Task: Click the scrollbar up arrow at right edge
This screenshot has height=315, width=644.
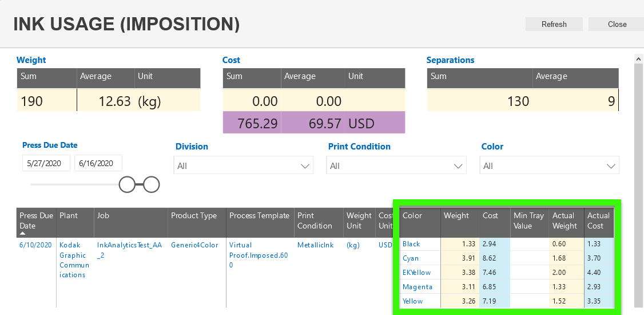Action: [639, 58]
